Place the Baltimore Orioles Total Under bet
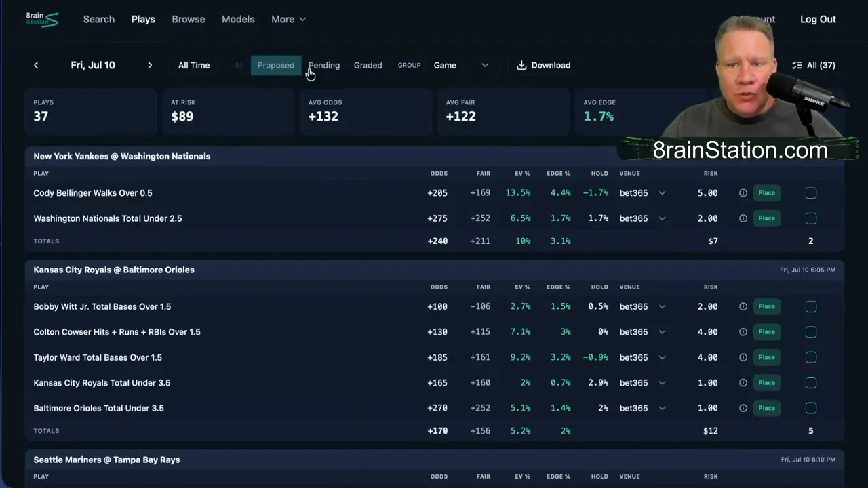This screenshot has height=488, width=868. (x=767, y=408)
